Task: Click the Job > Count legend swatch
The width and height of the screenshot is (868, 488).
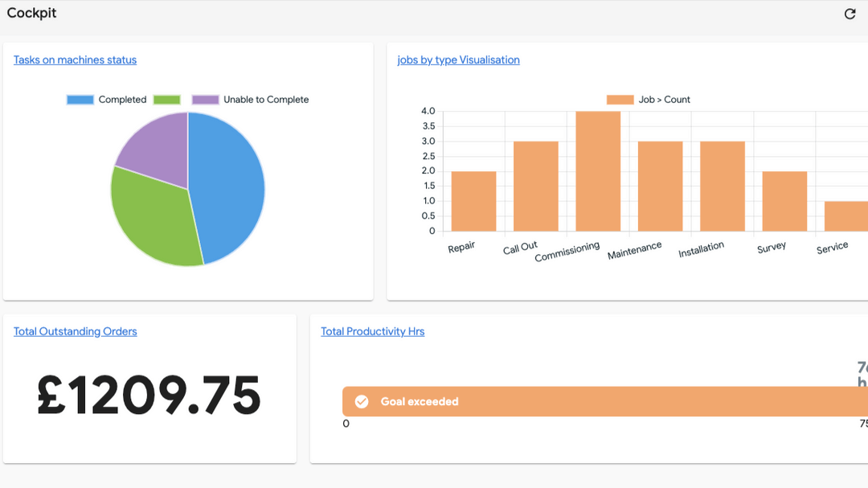Action: click(x=617, y=99)
